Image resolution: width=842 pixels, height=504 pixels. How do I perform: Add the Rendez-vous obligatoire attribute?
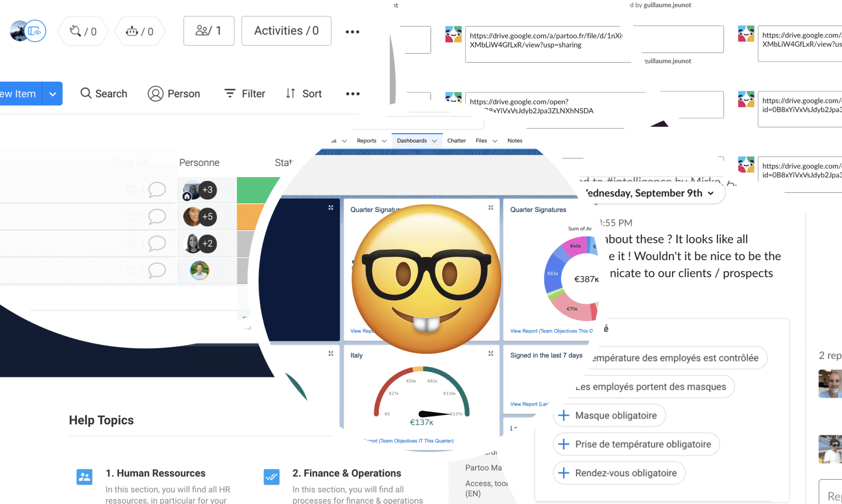pos(619,473)
